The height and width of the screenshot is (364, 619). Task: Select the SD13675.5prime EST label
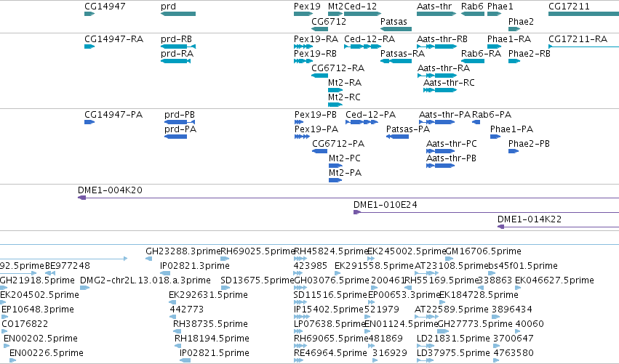point(257,280)
